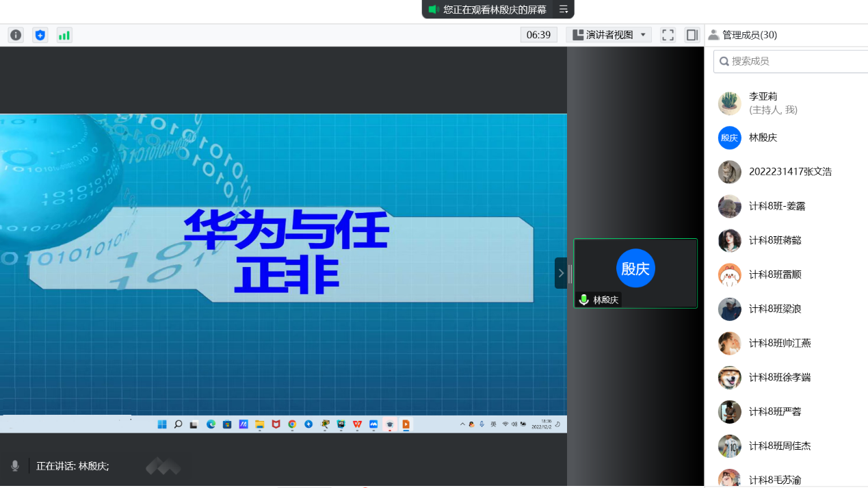Select member 林殷庆 in the list
868x488 pixels.
[763, 138]
